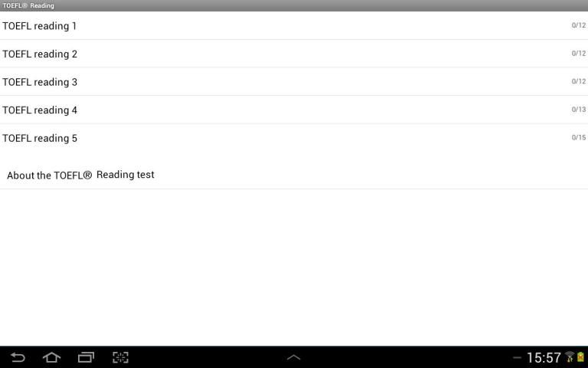This screenshot has width=588, height=368.
Task: Expand the bottom bar up-chevron
Action: click(x=294, y=357)
